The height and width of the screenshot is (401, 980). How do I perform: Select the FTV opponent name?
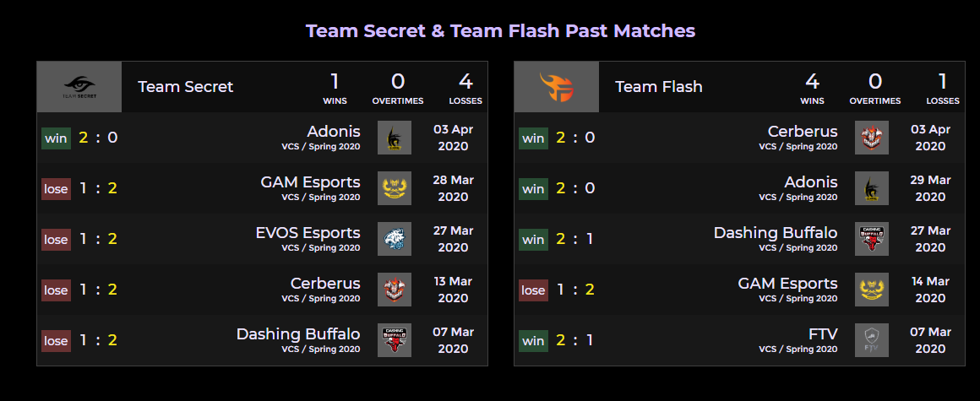point(822,333)
